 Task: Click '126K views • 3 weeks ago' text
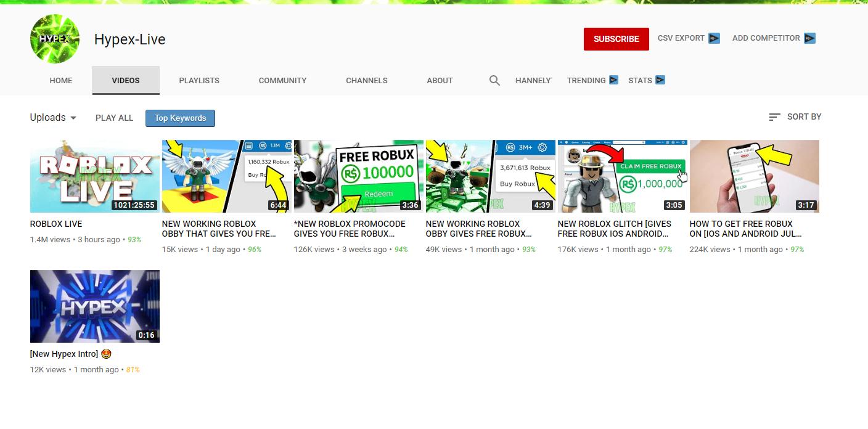click(340, 249)
